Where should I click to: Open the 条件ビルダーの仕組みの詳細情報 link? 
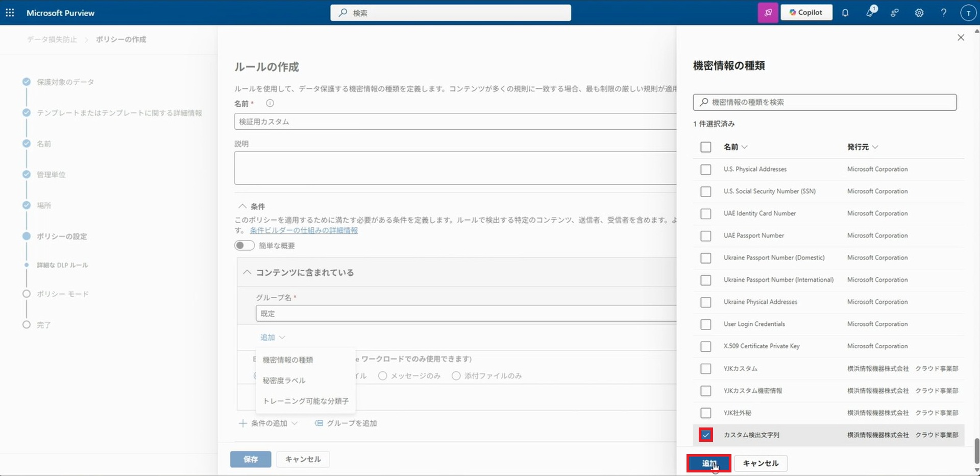coord(304,230)
